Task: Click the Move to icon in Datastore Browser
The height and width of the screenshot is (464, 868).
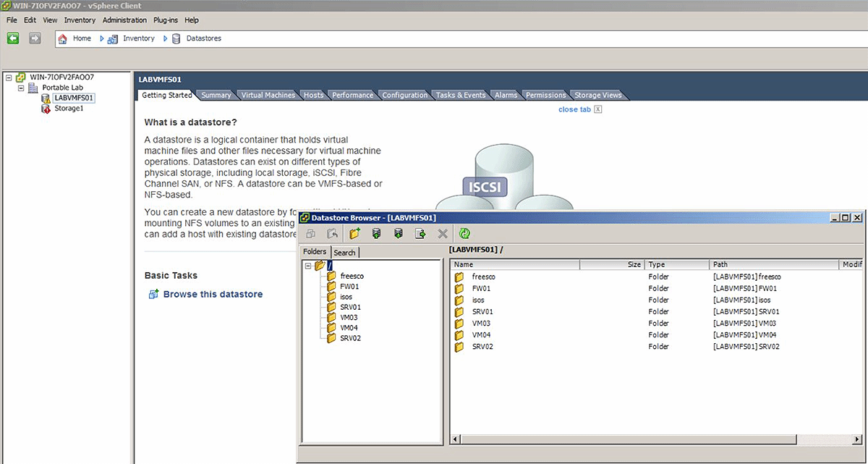Action: pos(420,233)
